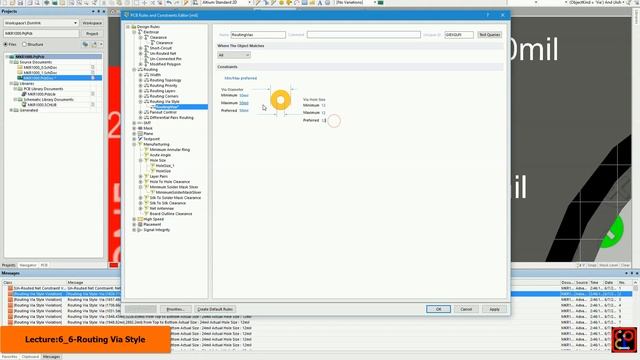Switch to the Projects tab at panel bottom
This screenshot has width=640, height=360.
coord(9,265)
